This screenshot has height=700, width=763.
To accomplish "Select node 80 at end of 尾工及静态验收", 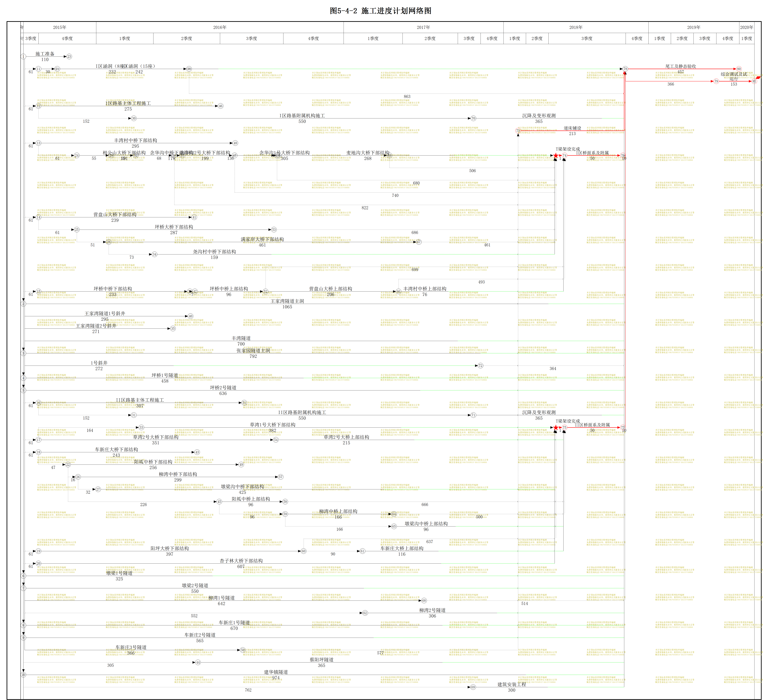I will [x=739, y=69].
